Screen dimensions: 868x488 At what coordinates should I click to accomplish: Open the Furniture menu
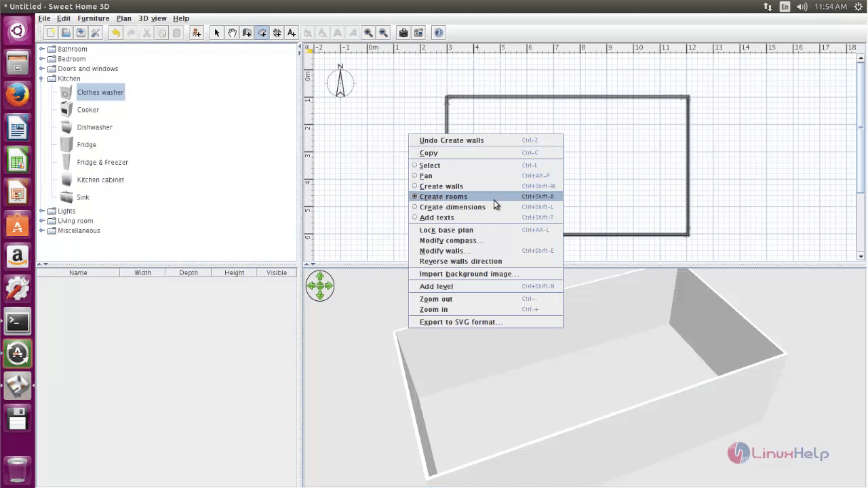[94, 18]
